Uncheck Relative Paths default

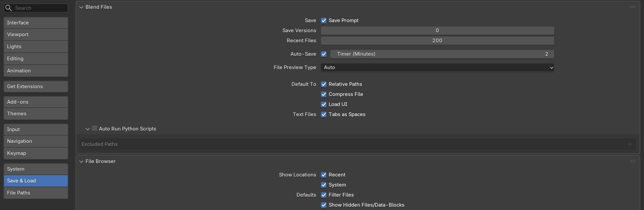324,84
